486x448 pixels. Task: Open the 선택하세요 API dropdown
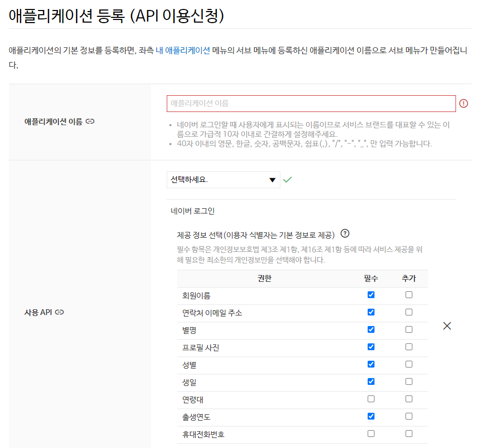click(223, 180)
